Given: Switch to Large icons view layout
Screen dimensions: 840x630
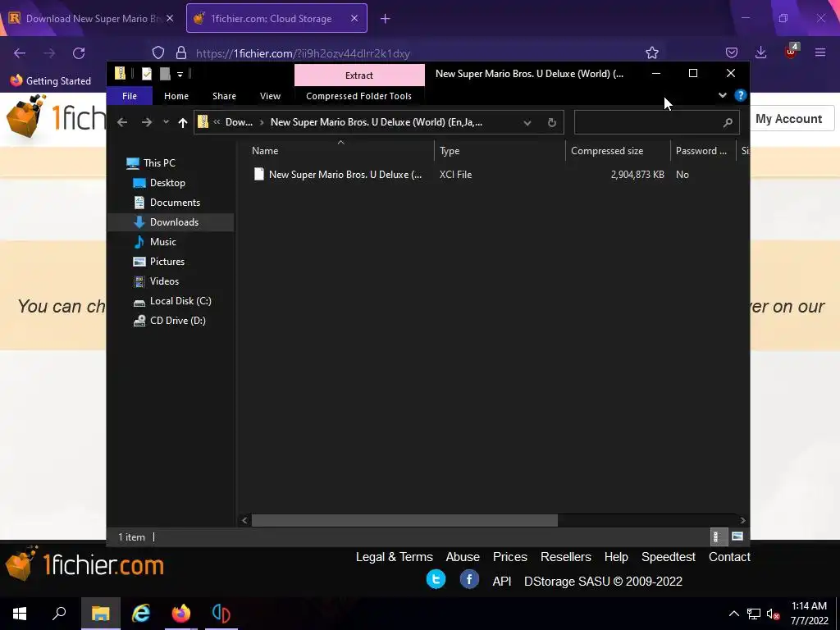Looking at the screenshot, I should point(737,536).
